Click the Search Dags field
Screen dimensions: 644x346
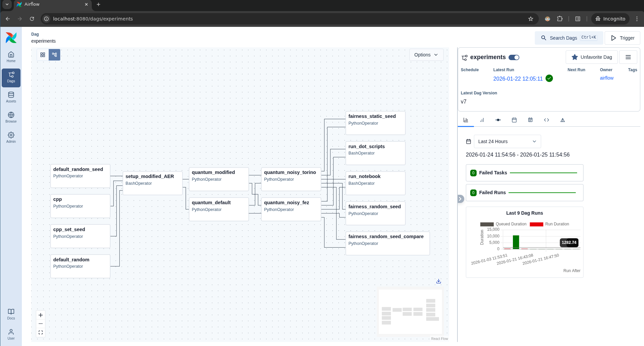pos(568,38)
